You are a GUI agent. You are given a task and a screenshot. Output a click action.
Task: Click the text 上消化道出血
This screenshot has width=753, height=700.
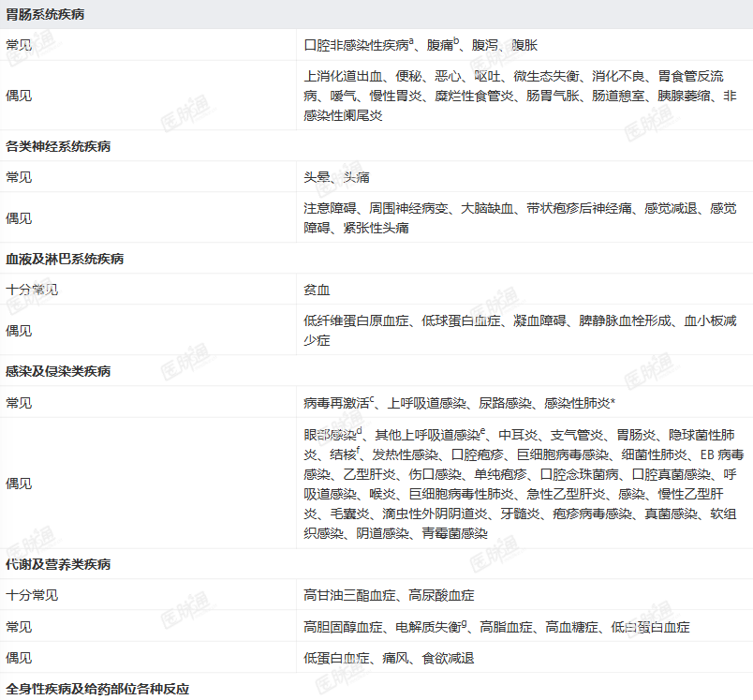click(x=343, y=76)
